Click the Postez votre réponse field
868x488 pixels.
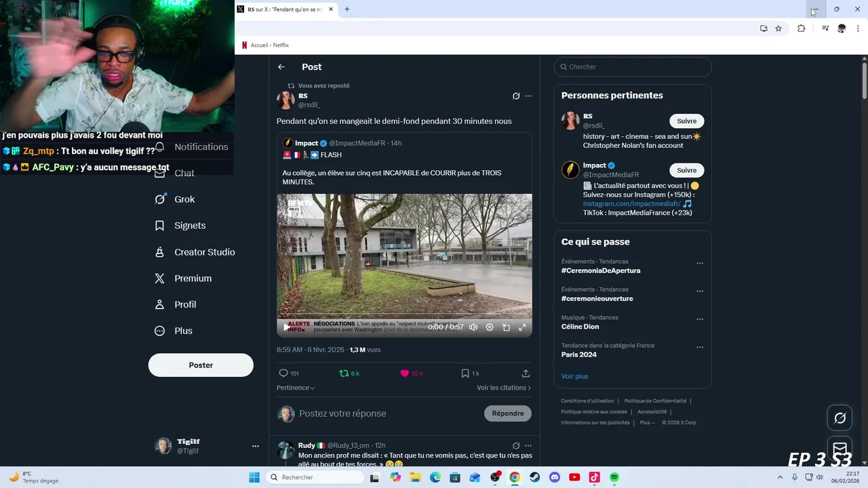click(342, 413)
